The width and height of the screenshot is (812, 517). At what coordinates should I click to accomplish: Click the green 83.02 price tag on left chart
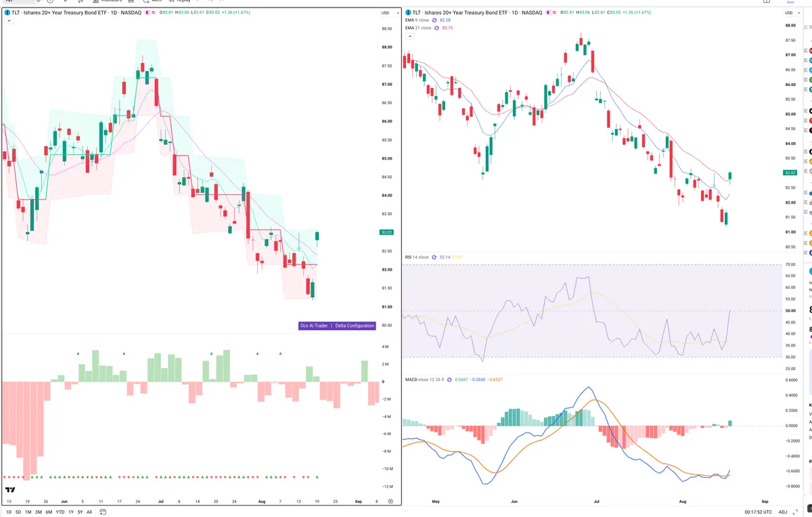[387, 232]
